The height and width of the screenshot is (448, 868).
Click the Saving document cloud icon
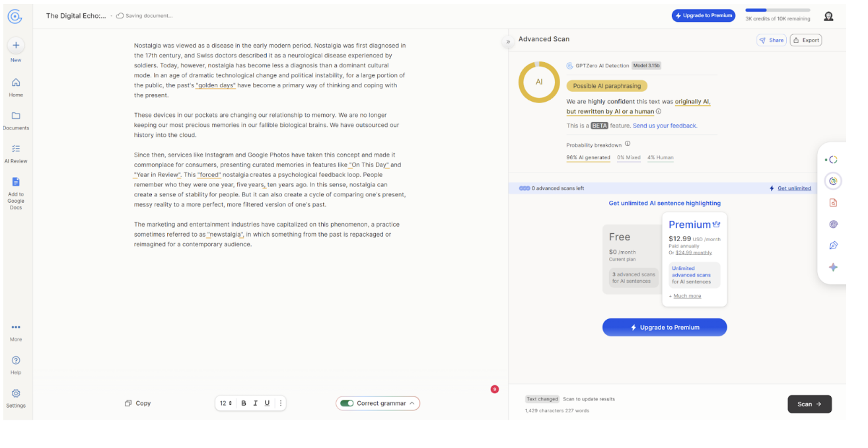[120, 16]
